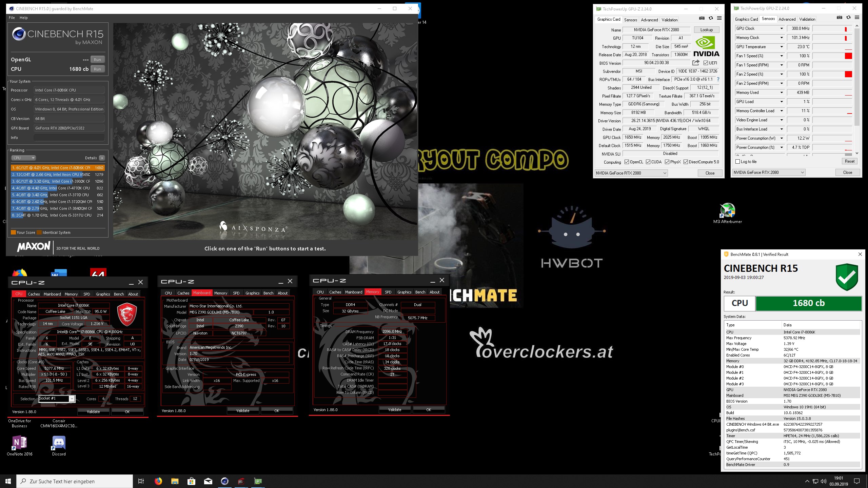Toggle the UEFI checkbox in GPU-Z
Screen dimensions: 868x488
pyautogui.click(x=706, y=63)
